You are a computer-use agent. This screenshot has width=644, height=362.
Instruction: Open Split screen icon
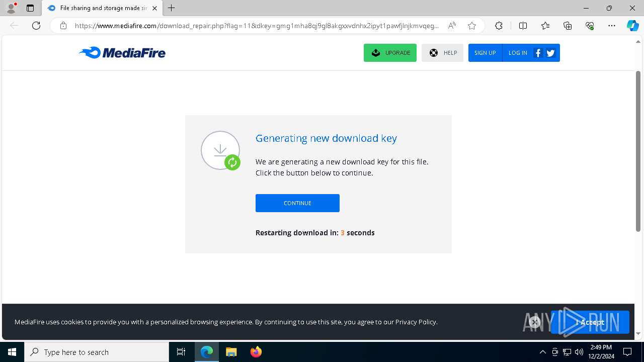point(523,26)
